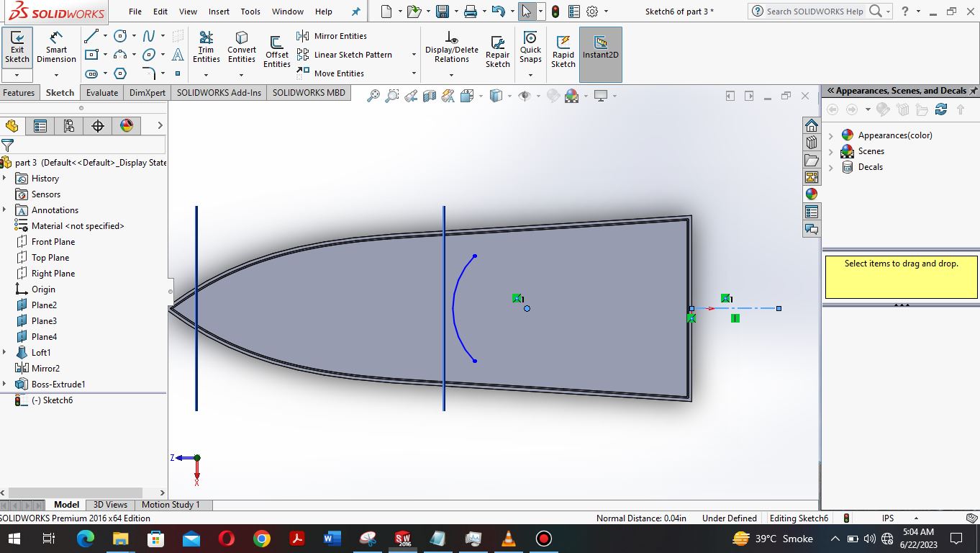Open Microsoft Word from the taskbar
The height and width of the screenshot is (553, 980).
pos(332,539)
